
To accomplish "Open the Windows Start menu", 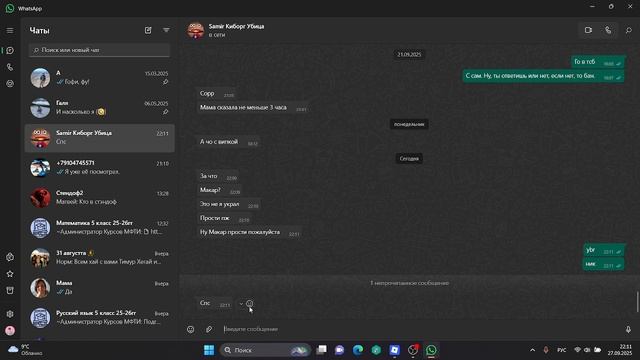I will click(x=209, y=350).
